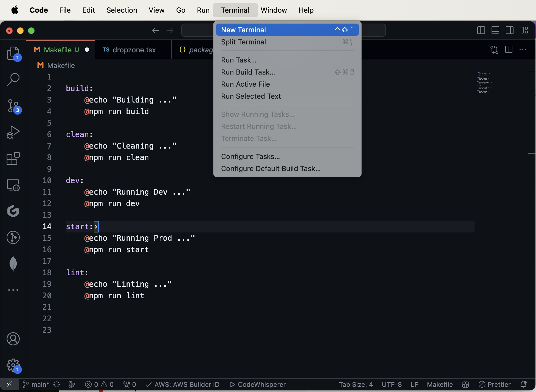Click the synchronize changes icon in status bar
Viewport: 536px width, 392px height.
point(57,384)
